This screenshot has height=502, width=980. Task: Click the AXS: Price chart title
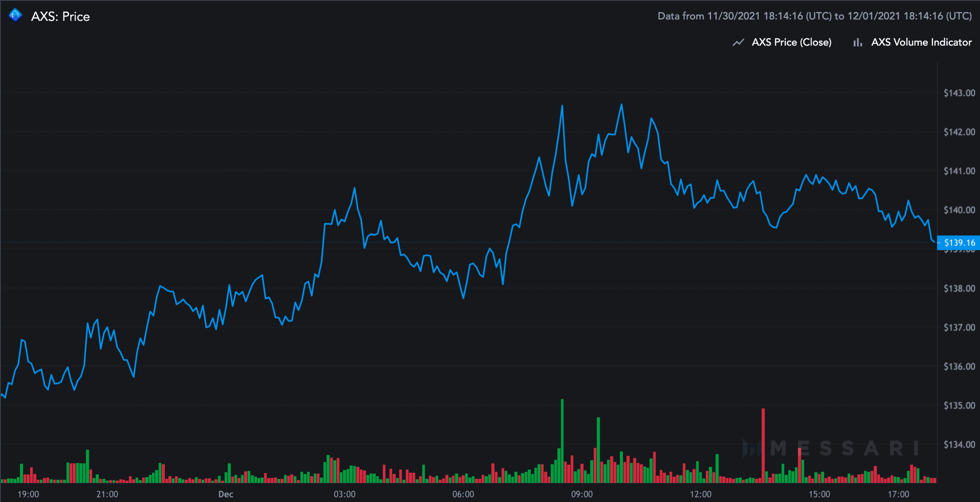point(60,16)
